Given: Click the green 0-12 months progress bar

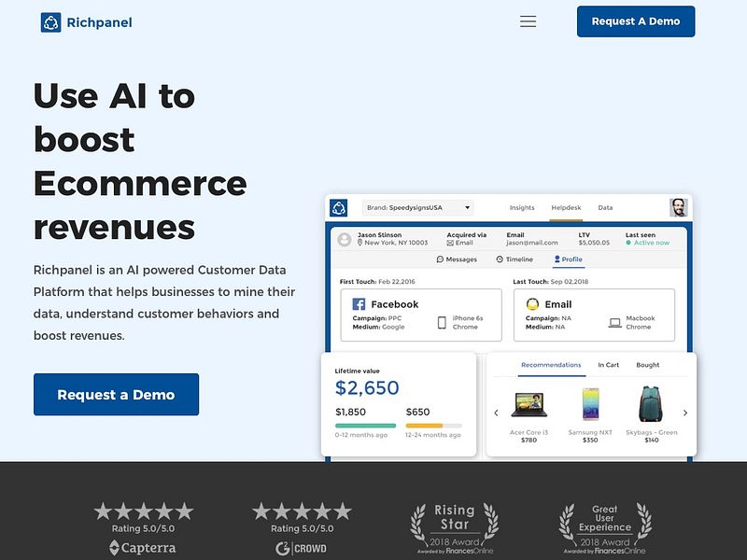Looking at the screenshot, I should point(365,426).
